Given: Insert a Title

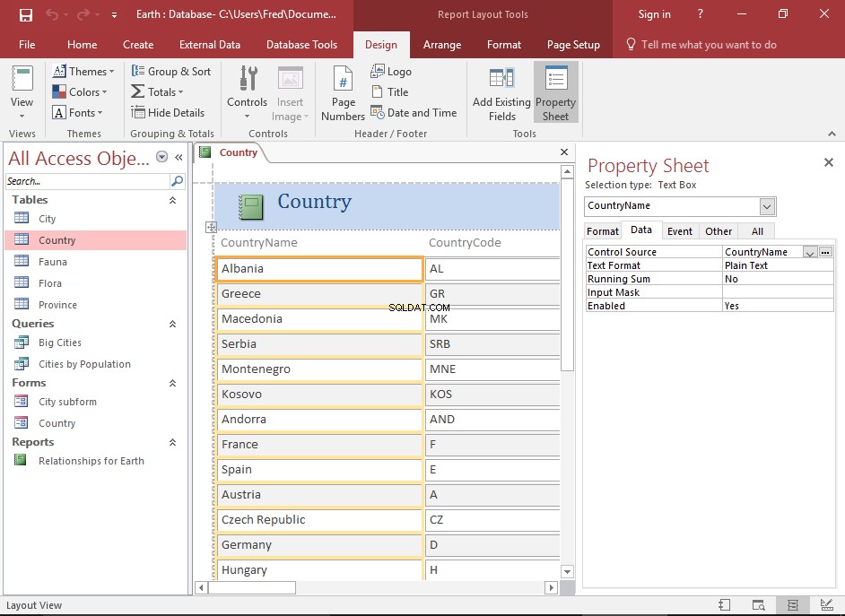Looking at the screenshot, I should coord(390,92).
